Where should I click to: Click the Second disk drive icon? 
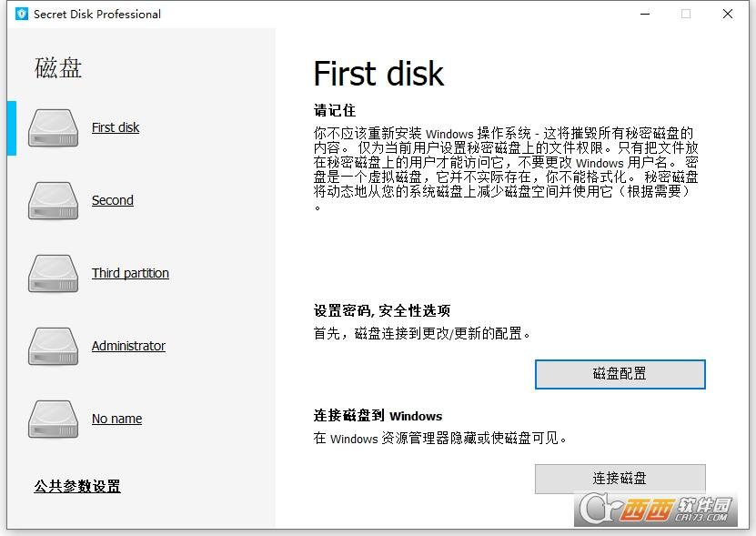coord(53,201)
